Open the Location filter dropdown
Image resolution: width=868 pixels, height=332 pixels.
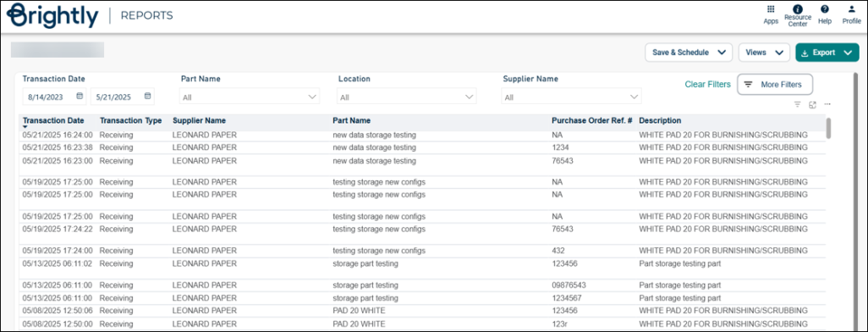(406, 97)
